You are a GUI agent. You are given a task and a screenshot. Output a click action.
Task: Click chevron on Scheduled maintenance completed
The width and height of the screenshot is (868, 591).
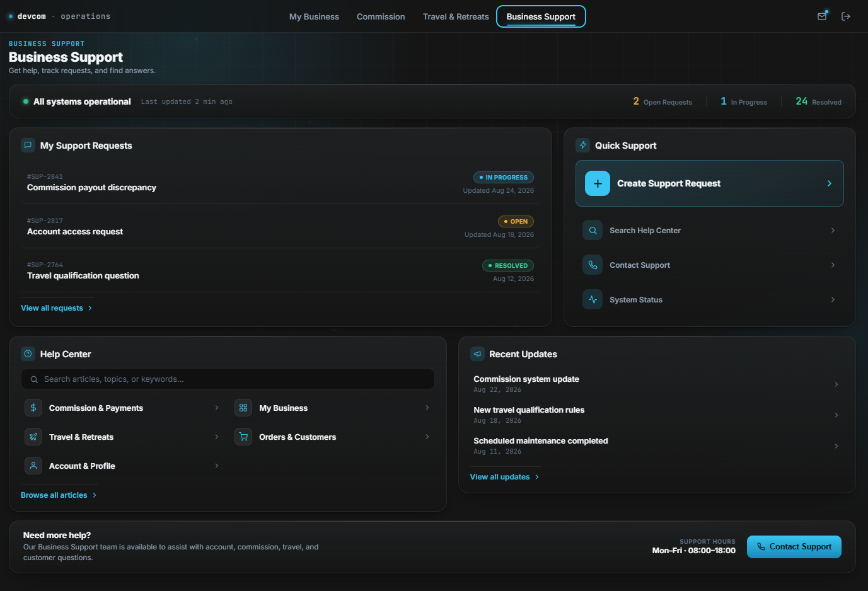coord(836,446)
